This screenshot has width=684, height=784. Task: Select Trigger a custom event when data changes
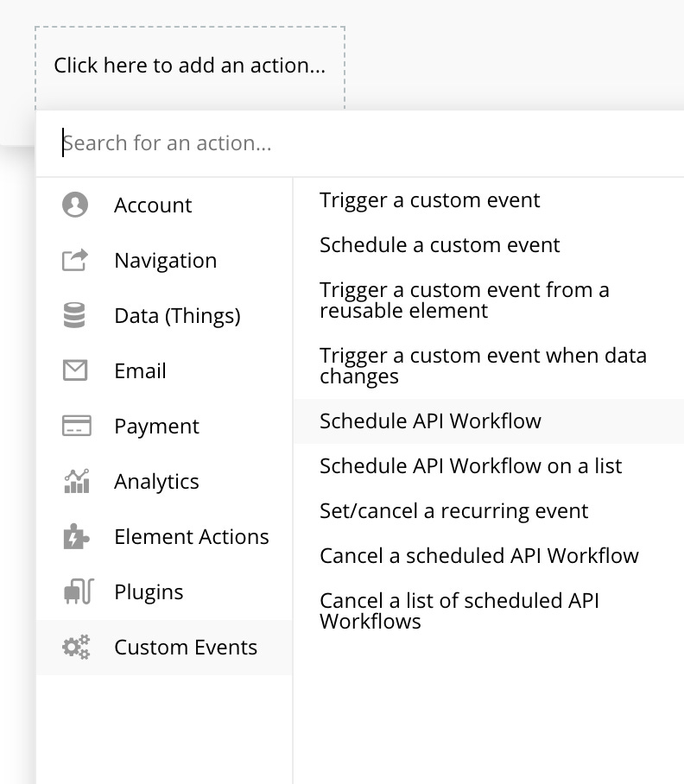489,366
